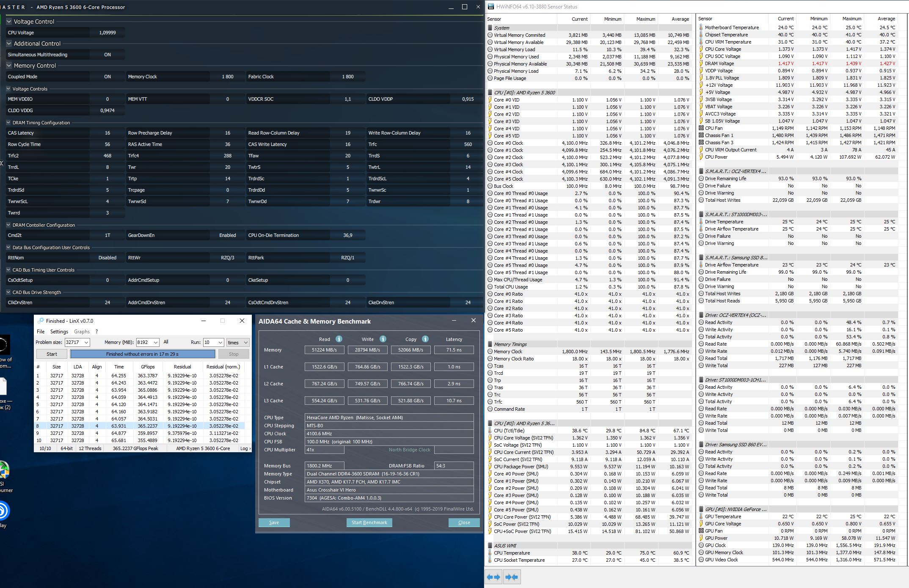Open the File menu in LinX

point(41,332)
